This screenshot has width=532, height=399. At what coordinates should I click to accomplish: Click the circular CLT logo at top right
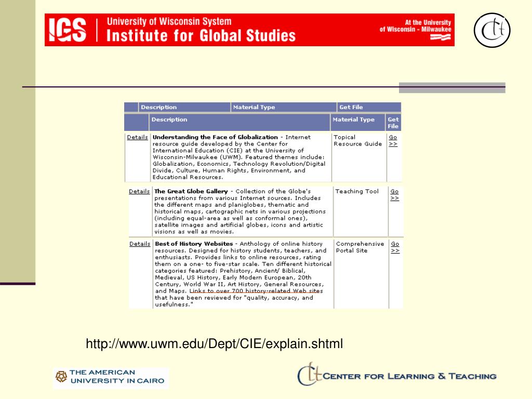492,30
